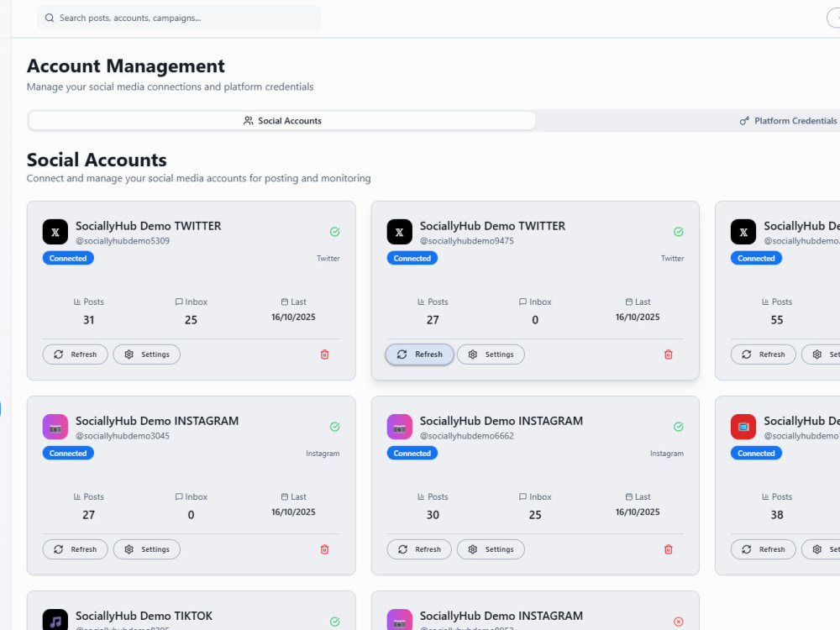The height and width of the screenshot is (630, 840).
Task: Click Inbox count 25 on @sociallyhubdemo5309 card
Action: pyautogui.click(x=191, y=320)
